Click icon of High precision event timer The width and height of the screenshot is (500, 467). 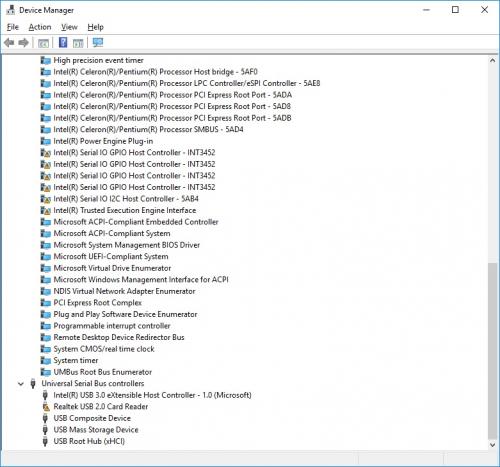click(45, 60)
